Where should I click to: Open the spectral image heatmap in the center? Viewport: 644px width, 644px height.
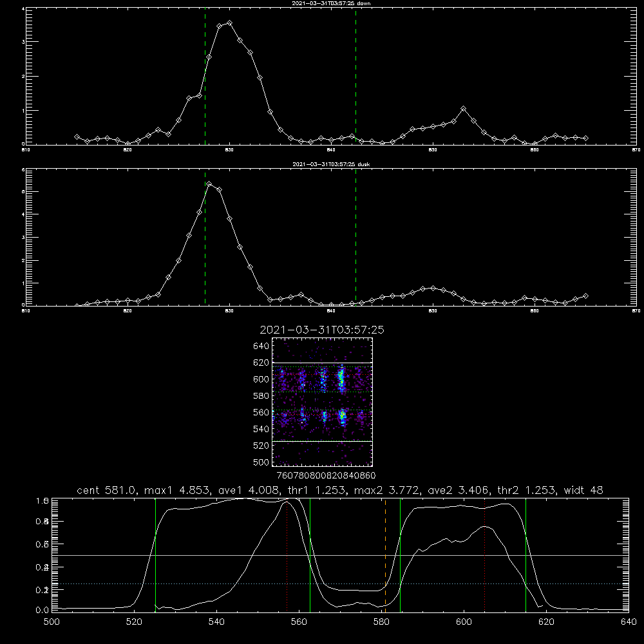tap(323, 402)
